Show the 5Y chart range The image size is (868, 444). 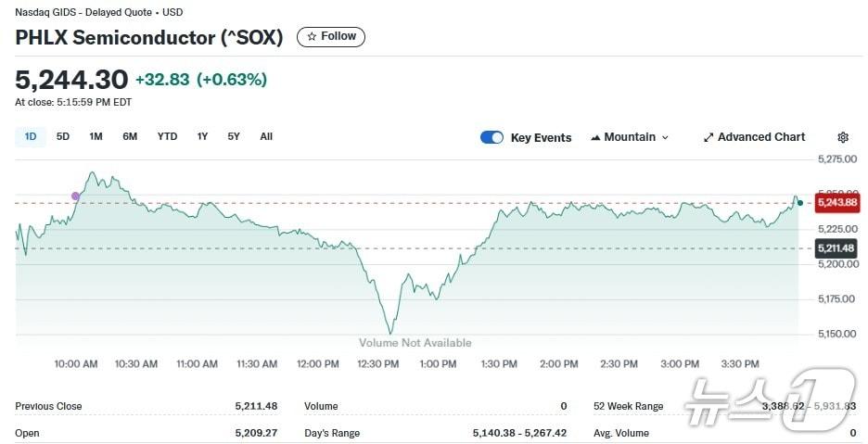pyautogui.click(x=234, y=136)
